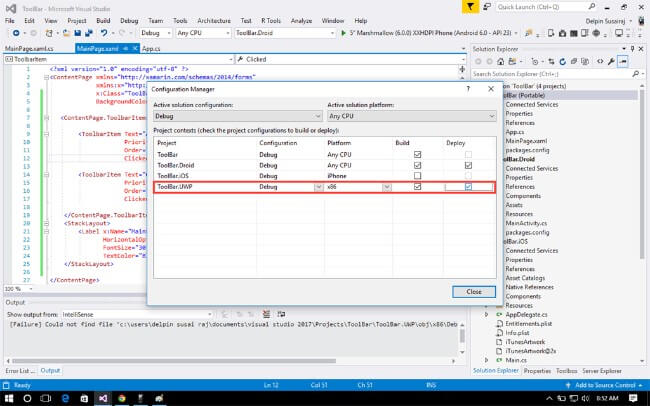Open Cortana search circle on taskbar
This screenshot has height=406, width=650.
coord(27,399)
